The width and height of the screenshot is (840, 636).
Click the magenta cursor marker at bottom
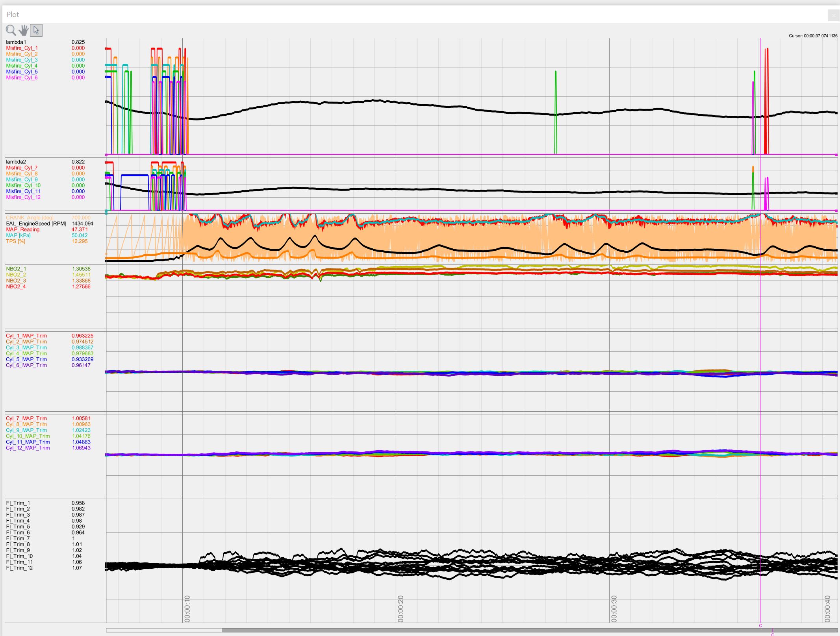click(760, 625)
